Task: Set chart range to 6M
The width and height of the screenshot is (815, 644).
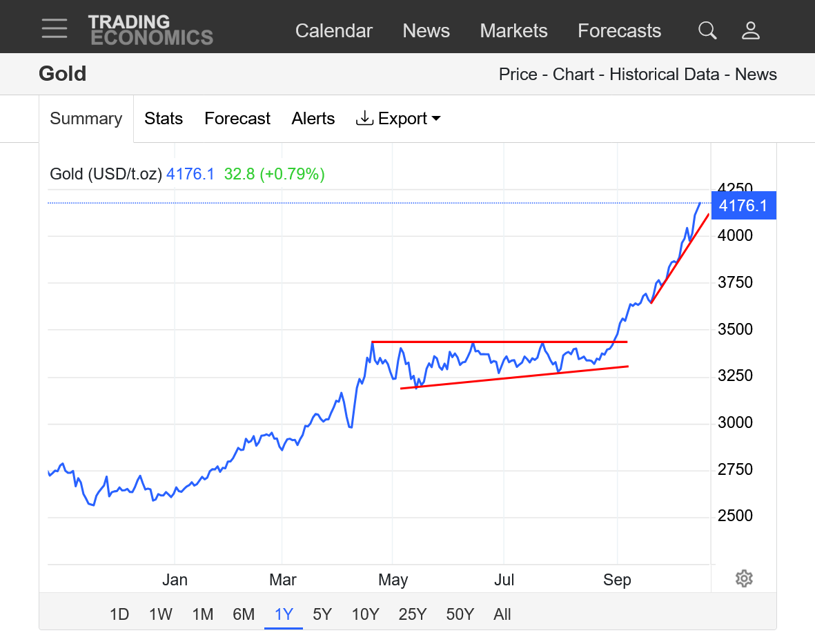Action: tap(244, 614)
